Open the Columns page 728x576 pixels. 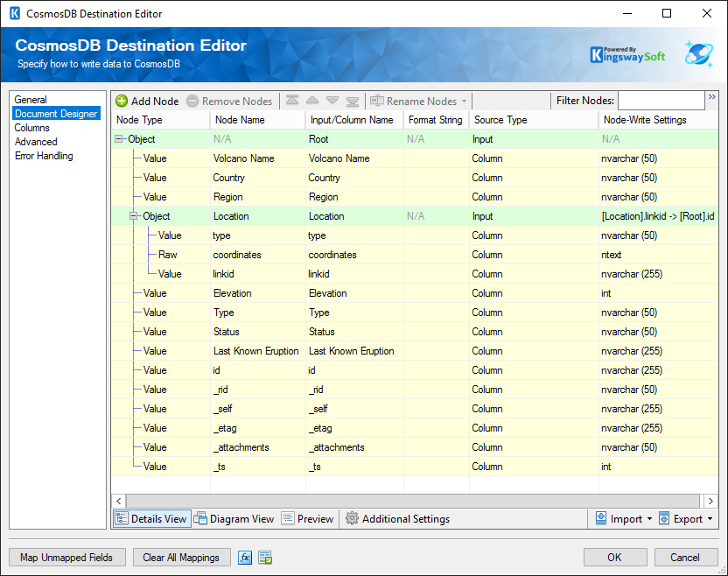click(31, 128)
